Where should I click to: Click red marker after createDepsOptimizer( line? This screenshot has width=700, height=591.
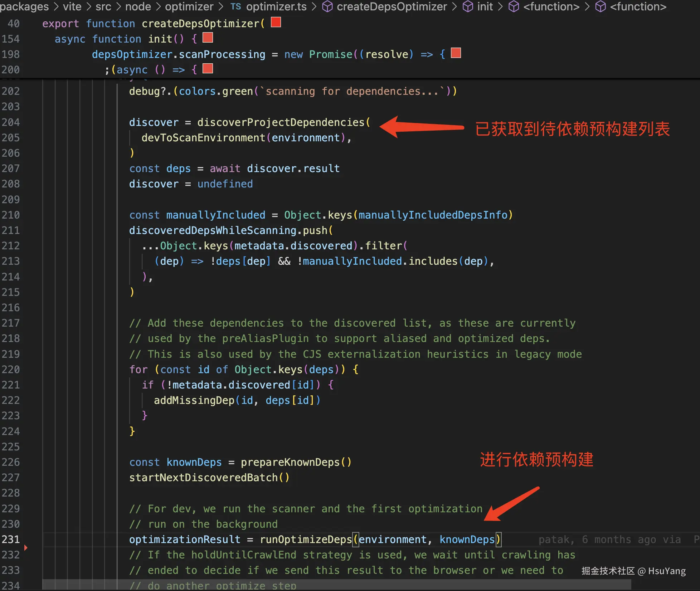276,22
